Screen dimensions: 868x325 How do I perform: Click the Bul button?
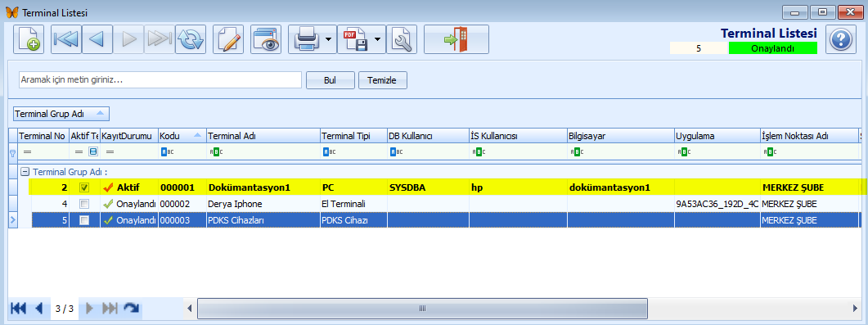330,79
